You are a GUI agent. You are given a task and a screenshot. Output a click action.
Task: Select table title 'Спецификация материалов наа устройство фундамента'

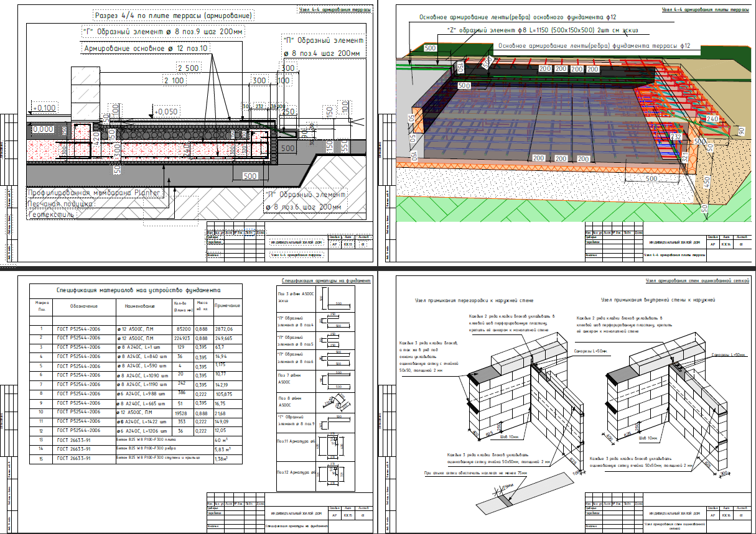click(138, 290)
